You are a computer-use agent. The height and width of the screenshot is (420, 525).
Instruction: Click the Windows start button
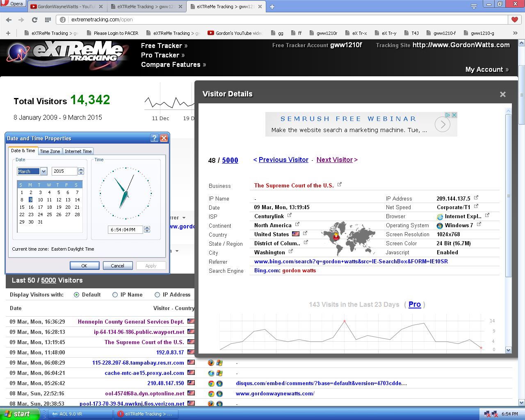click(x=19, y=414)
